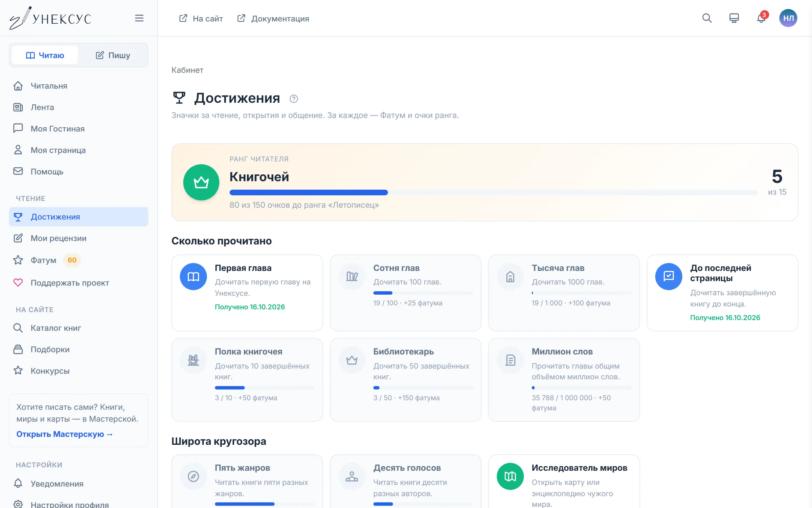Click the books icon on Сотня глав card
This screenshot has height=508, width=812.
click(x=352, y=276)
